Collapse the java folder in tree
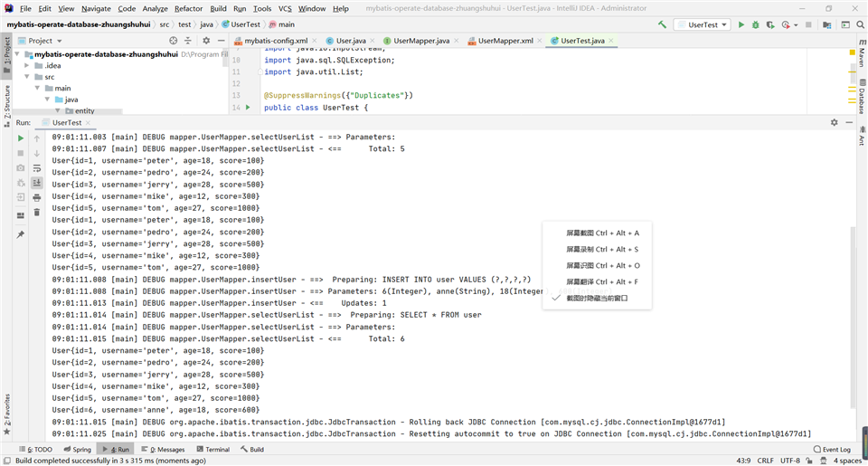Viewport: 868px width, 466px height. (x=47, y=100)
